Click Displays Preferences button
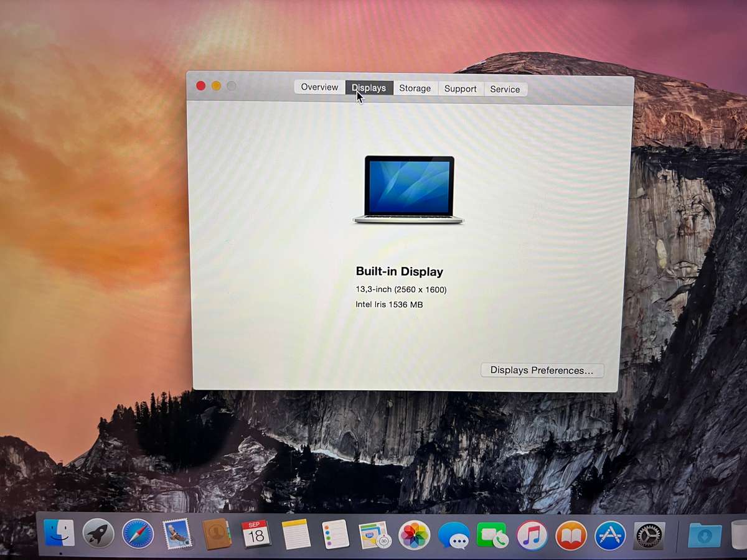This screenshot has width=747, height=560. [x=542, y=370]
